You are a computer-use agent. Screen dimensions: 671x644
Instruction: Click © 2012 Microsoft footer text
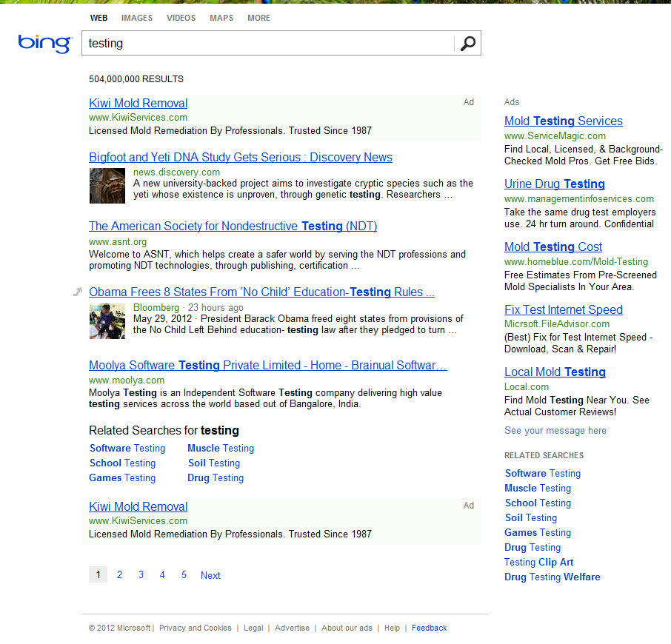click(x=119, y=628)
